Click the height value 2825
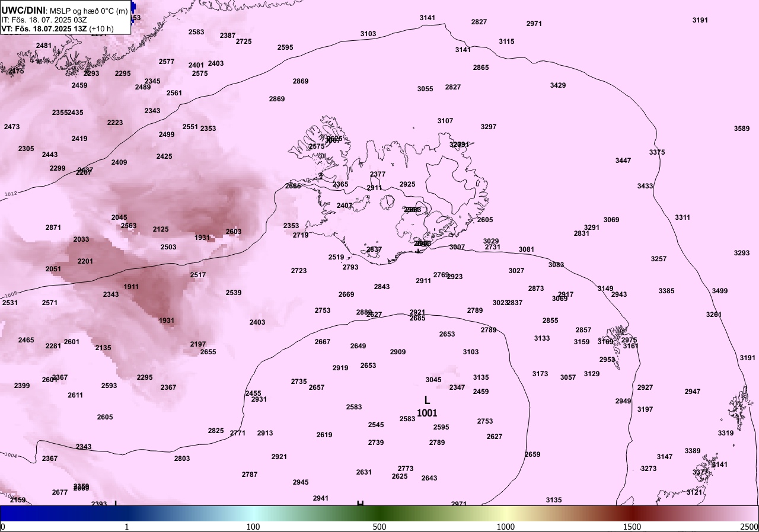Viewport: 759px width, 532px height. pyautogui.click(x=216, y=431)
